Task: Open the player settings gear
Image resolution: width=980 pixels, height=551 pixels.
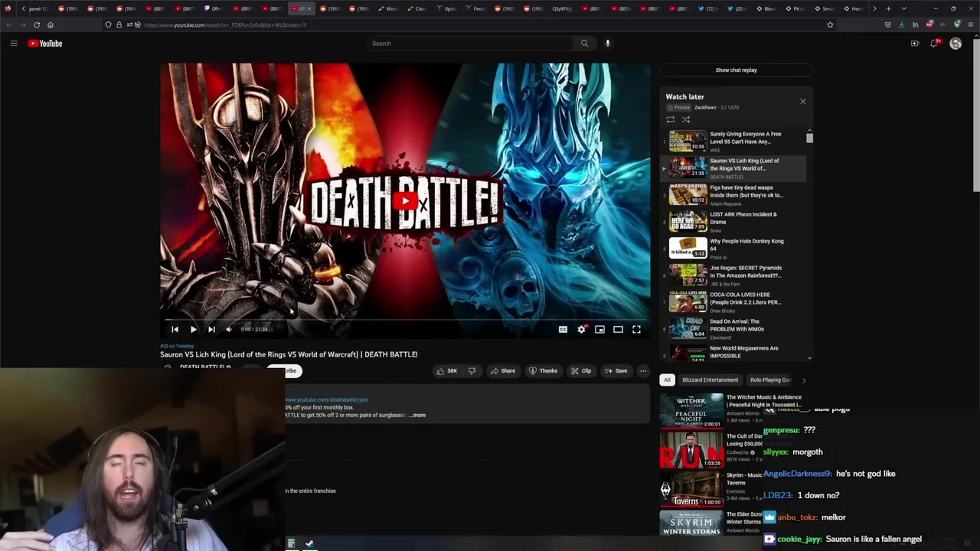Action: (x=582, y=329)
